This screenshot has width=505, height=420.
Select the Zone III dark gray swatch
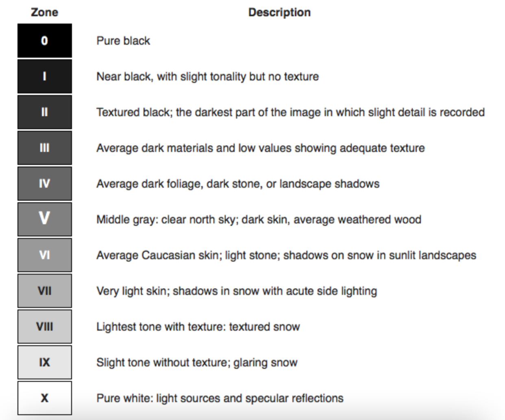click(45, 148)
